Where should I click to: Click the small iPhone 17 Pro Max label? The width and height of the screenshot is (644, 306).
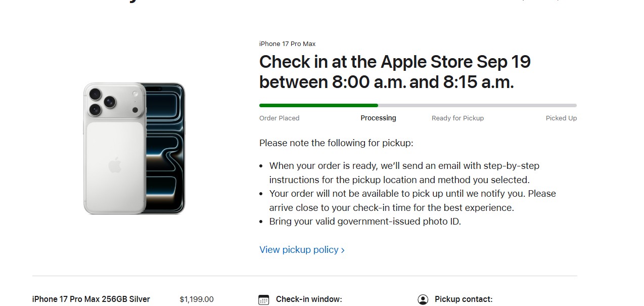(287, 44)
